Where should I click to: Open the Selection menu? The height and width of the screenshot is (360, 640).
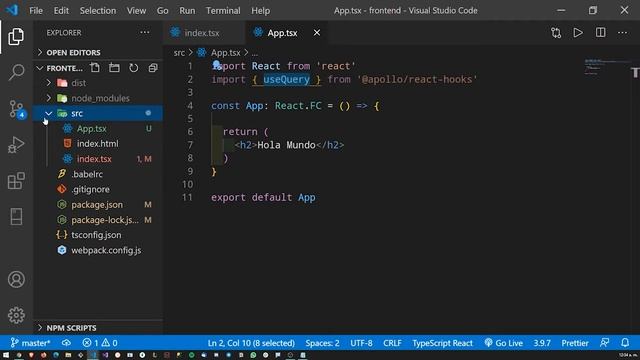(x=98, y=11)
